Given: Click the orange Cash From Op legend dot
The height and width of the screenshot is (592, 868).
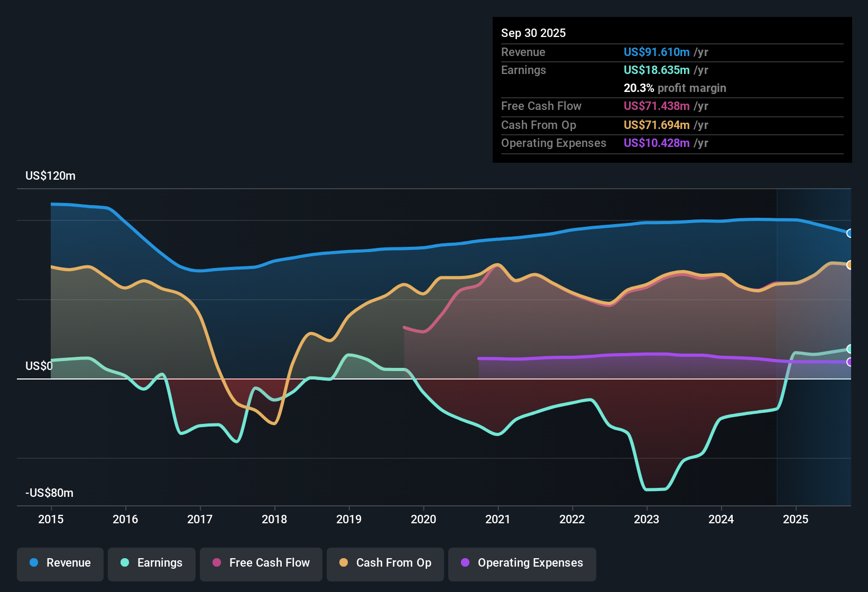Looking at the screenshot, I should click(x=343, y=563).
